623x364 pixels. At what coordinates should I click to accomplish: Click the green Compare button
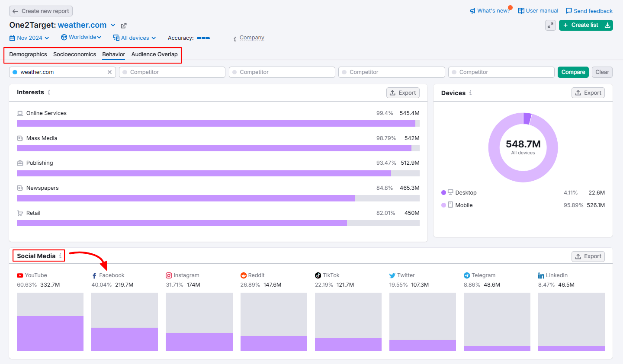573,72
